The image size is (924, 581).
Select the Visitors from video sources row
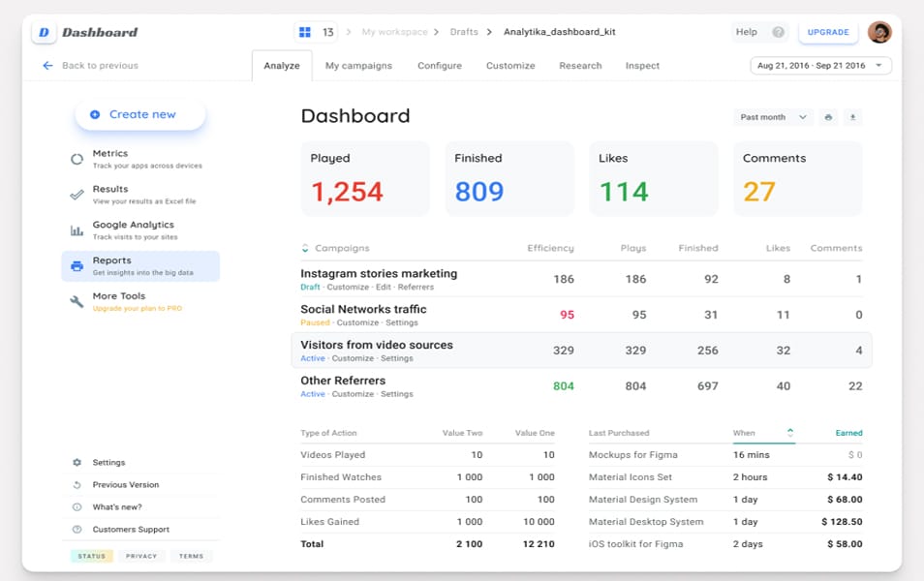[581, 351]
